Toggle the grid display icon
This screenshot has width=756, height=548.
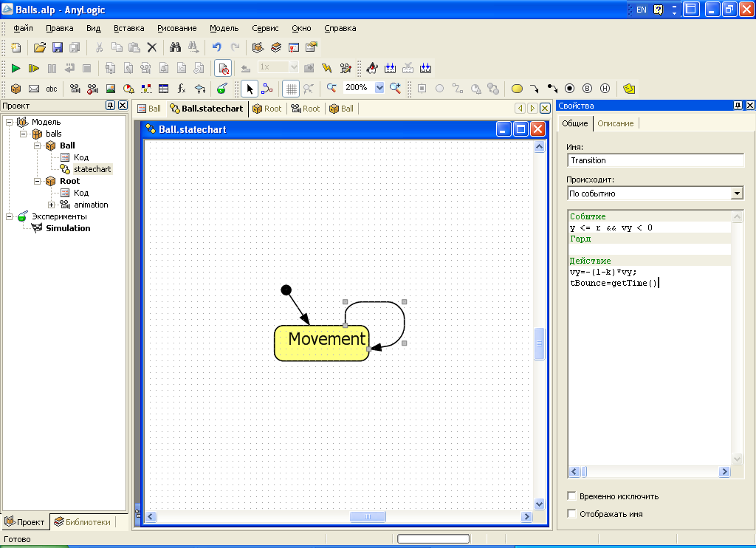291,89
